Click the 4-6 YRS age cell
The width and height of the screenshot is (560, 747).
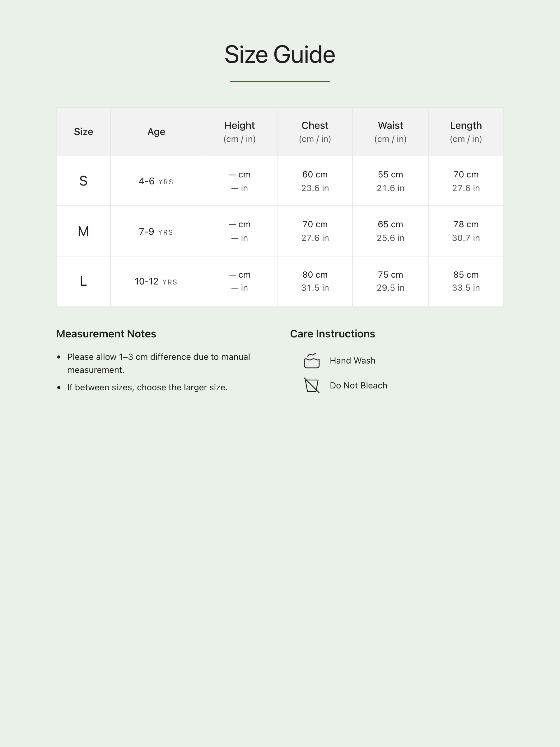coord(156,181)
